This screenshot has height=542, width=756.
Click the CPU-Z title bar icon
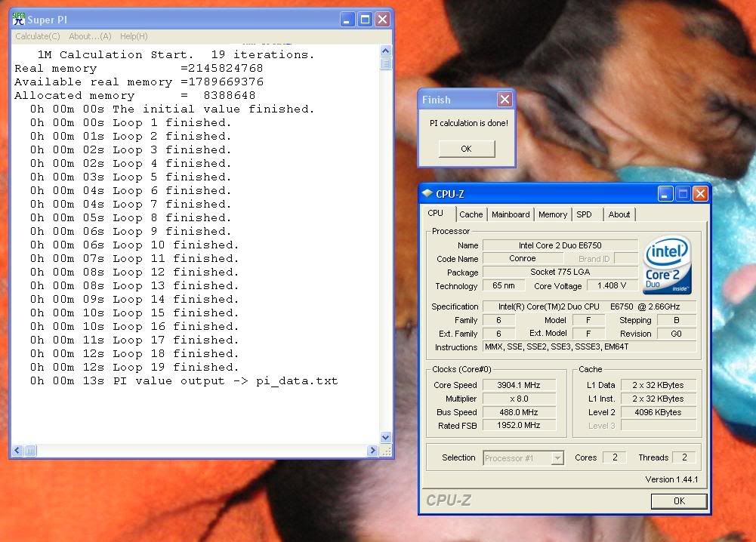427,194
